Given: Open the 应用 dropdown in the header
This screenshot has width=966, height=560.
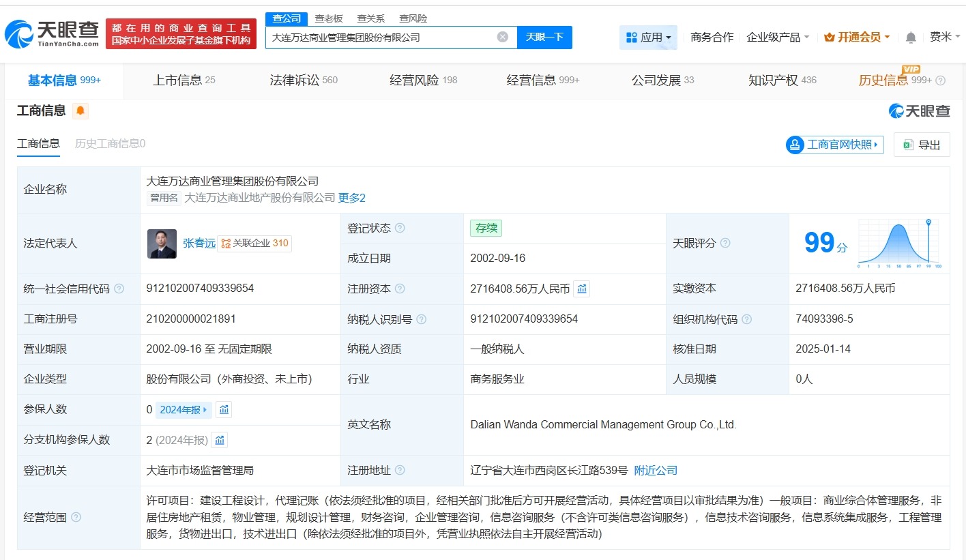Looking at the screenshot, I should coord(648,37).
